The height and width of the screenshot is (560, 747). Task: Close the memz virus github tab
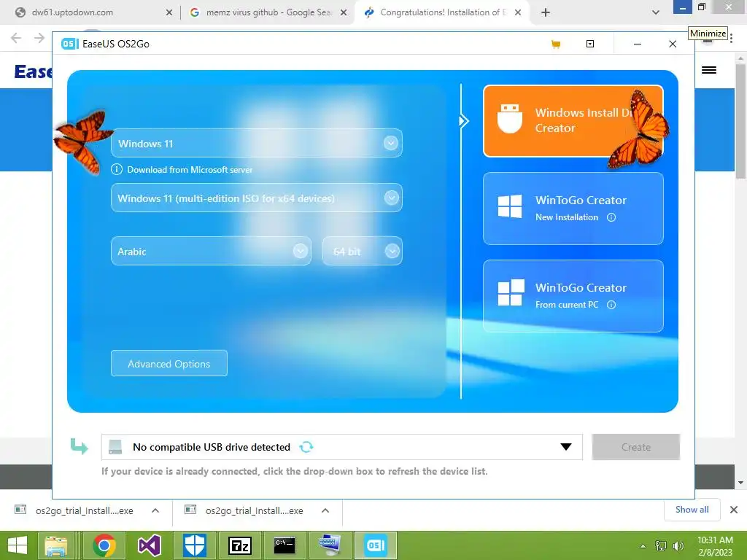344,12
